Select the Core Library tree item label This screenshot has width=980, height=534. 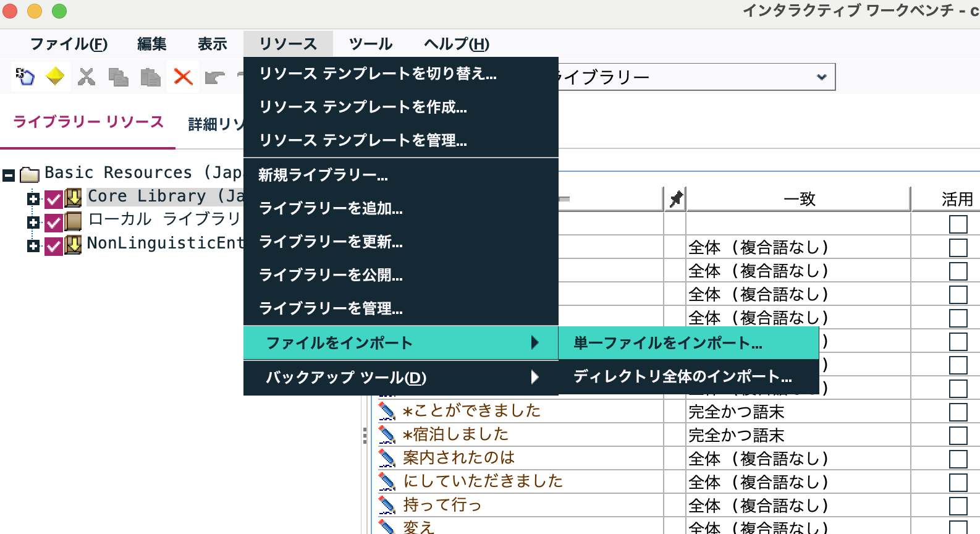tap(165, 197)
